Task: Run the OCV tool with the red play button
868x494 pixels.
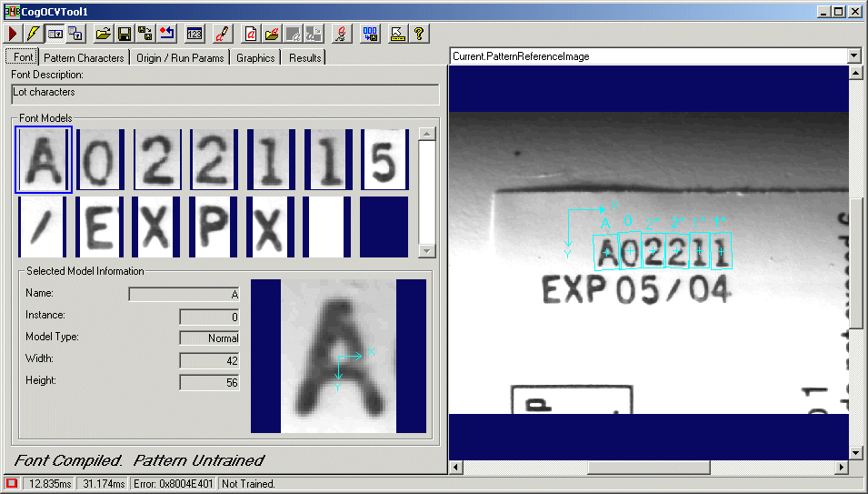Action: [x=13, y=34]
